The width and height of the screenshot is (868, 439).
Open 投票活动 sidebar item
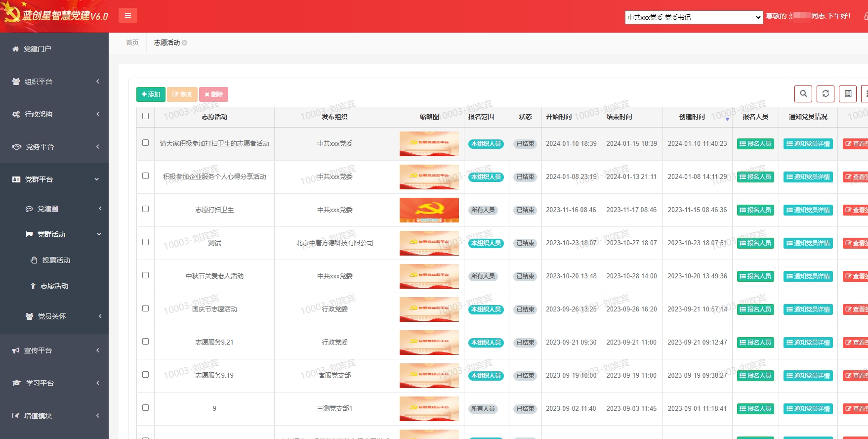[x=54, y=260]
